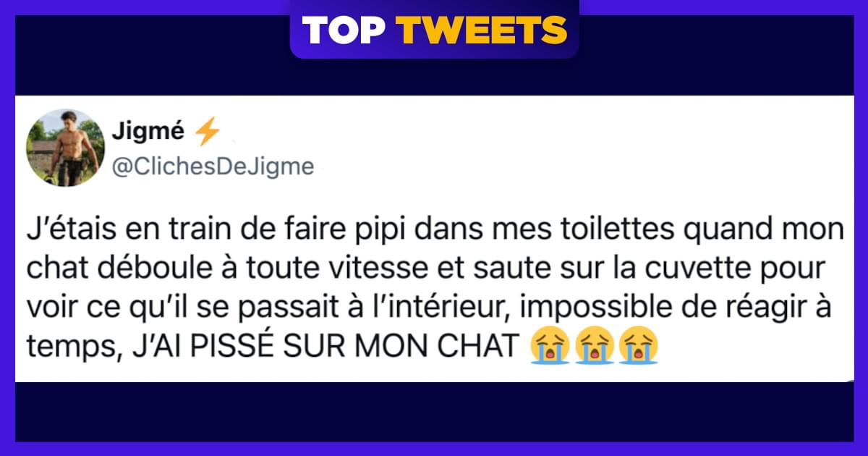Image resolution: width=868 pixels, height=456 pixels.
Task: Click the words chat déboule starting line two
Action: click(123, 271)
